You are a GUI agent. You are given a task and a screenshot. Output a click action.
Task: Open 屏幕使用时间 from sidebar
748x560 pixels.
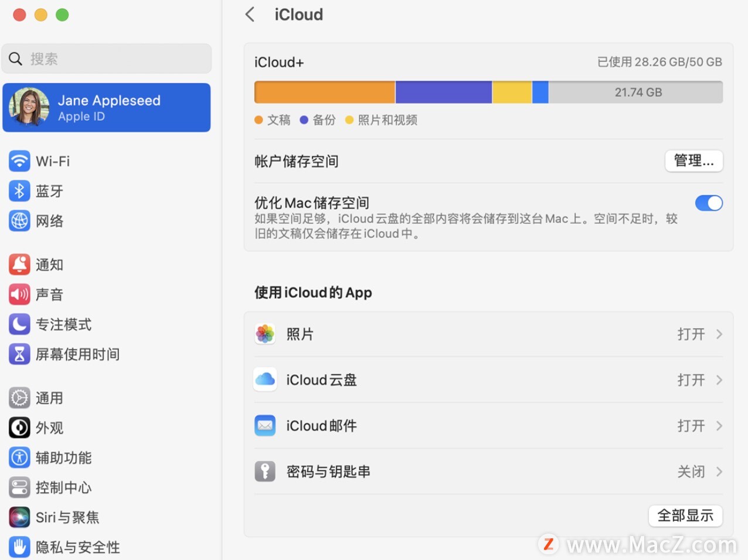[106, 354]
